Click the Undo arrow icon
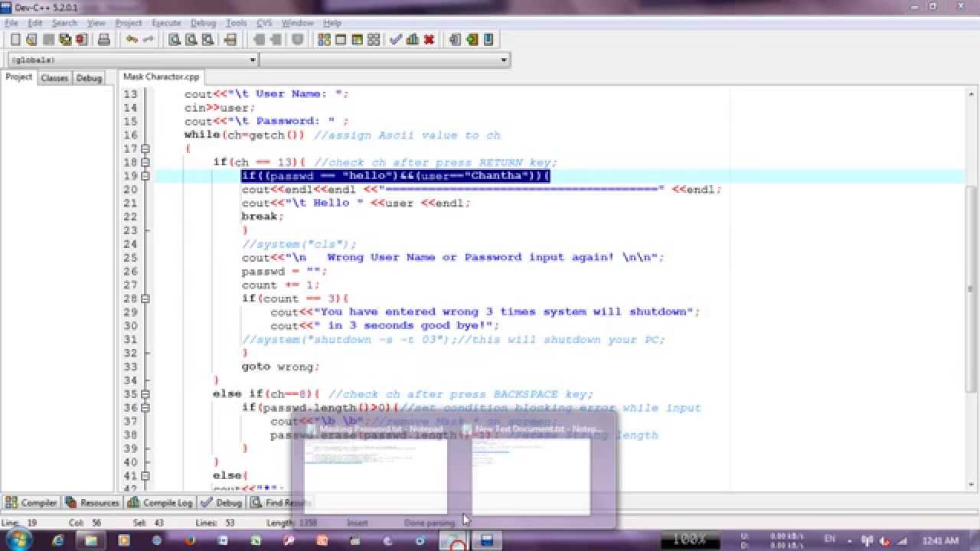 click(132, 40)
